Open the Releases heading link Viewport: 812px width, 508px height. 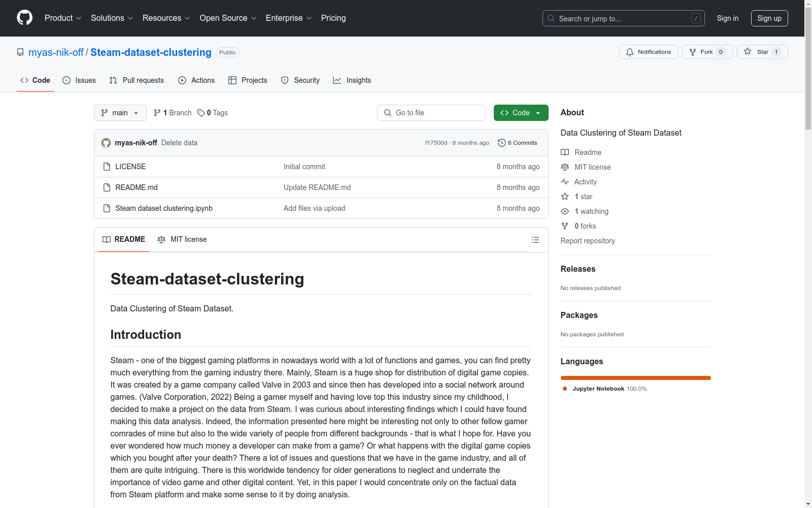pyautogui.click(x=578, y=269)
